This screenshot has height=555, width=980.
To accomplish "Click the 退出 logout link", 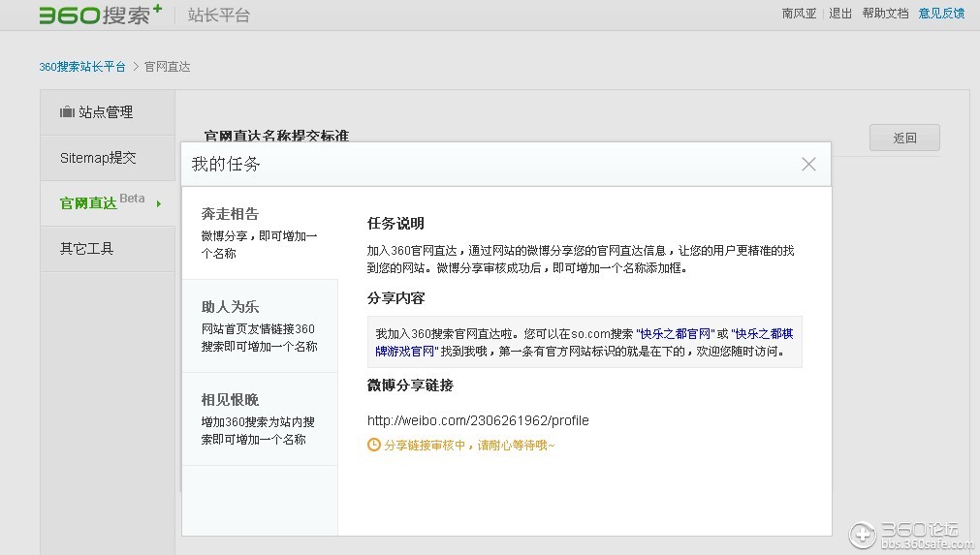I will tap(839, 14).
